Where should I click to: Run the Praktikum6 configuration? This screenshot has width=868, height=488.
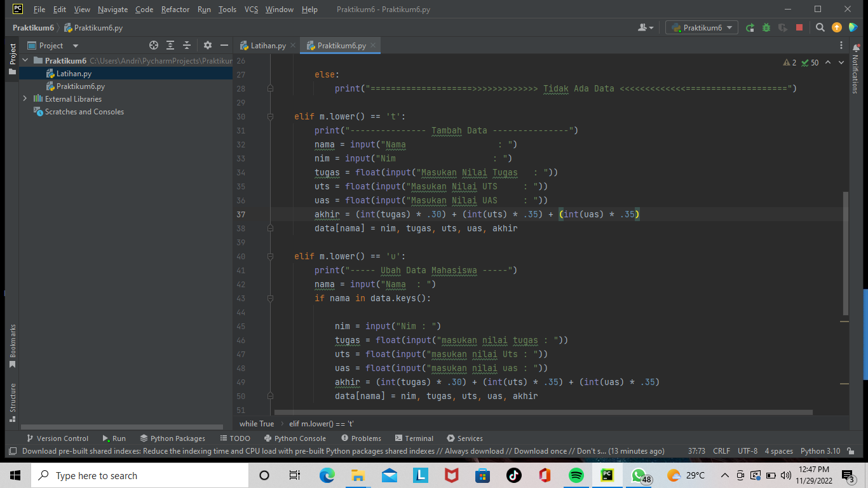coord(750,27)
